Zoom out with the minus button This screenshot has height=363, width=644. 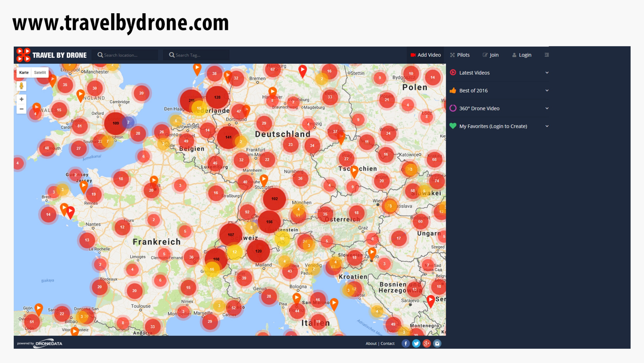[x=22, y=109]
